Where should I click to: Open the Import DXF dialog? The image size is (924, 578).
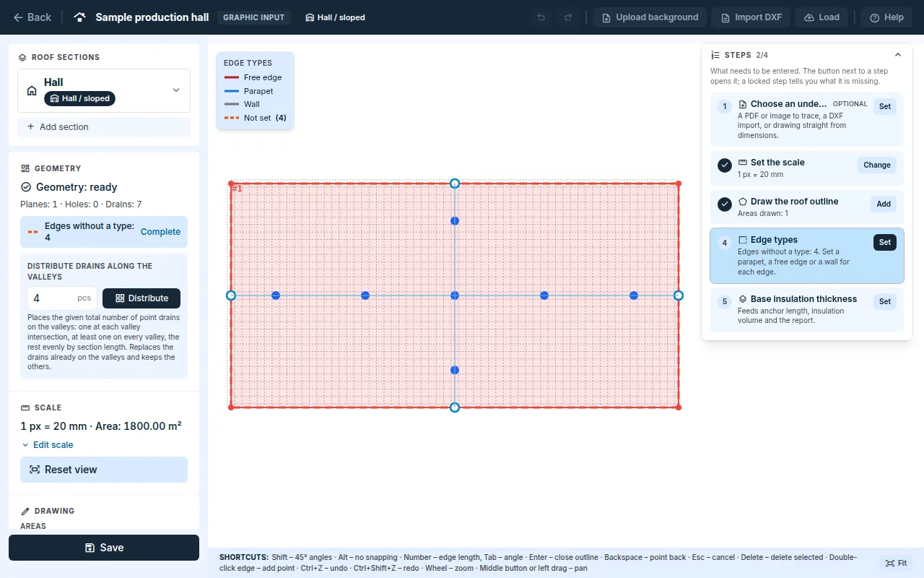pos(751,17)
